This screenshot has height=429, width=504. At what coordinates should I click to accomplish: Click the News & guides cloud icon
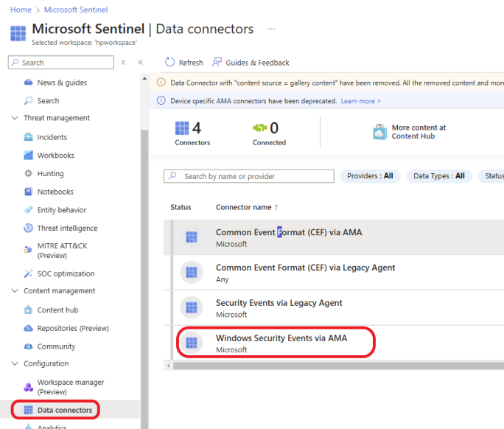click(x=28, y=83)
